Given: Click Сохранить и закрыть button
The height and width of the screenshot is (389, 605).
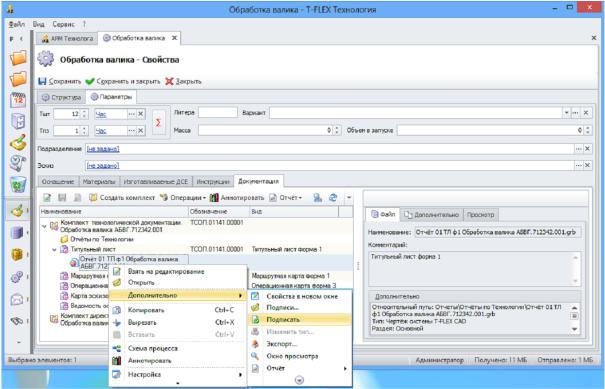Looking at the screenshot, I should [x=123, y=81].
